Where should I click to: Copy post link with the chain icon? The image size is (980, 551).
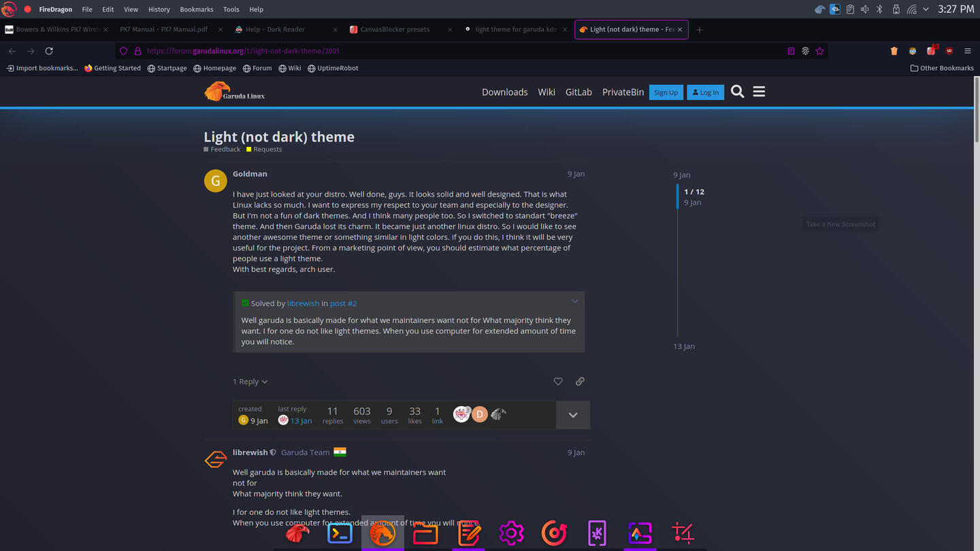pos(580,382)
